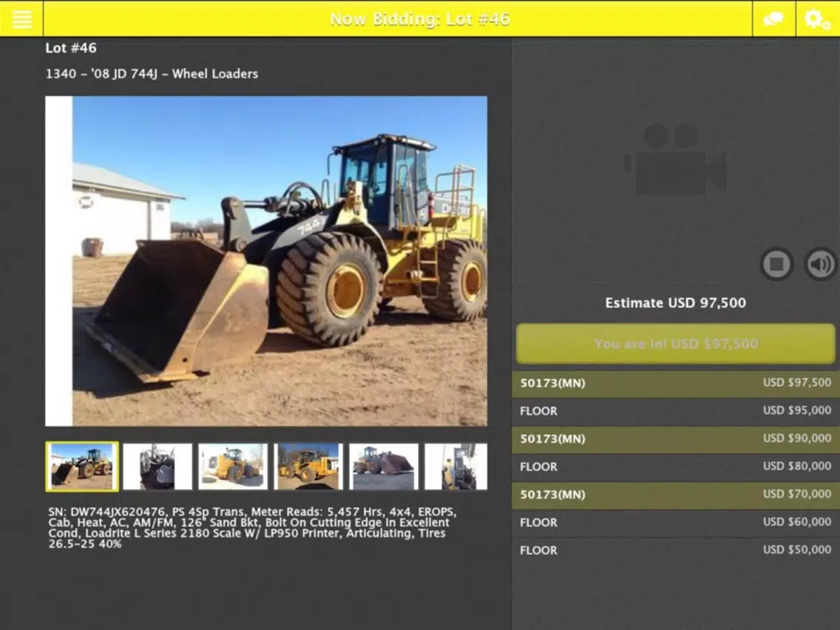Select the 50173(MN) bid of USD $90,000

click(x=676, y=438)
